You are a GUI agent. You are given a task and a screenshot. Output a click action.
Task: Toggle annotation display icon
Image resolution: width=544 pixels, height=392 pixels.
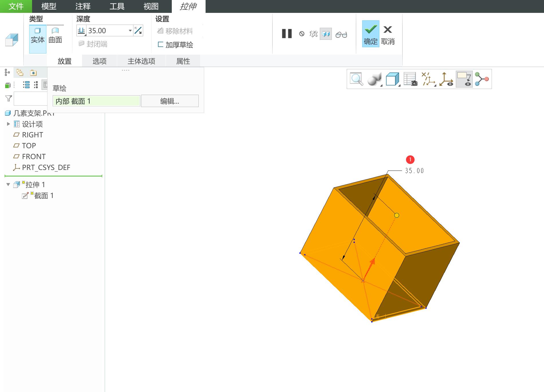(464, 79)
